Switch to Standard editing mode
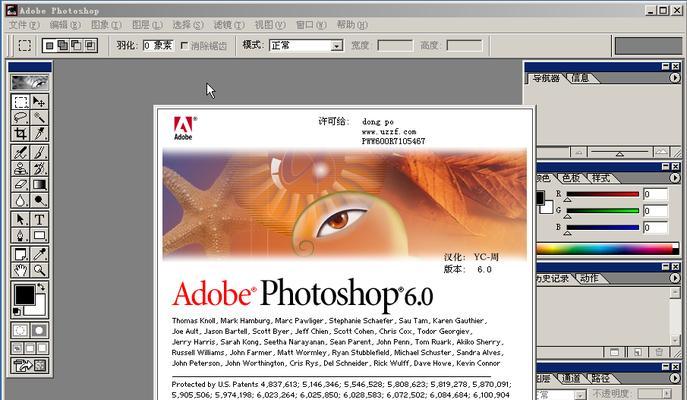The width and height of the screenshot is (687, 400). [x=21, y=330]
